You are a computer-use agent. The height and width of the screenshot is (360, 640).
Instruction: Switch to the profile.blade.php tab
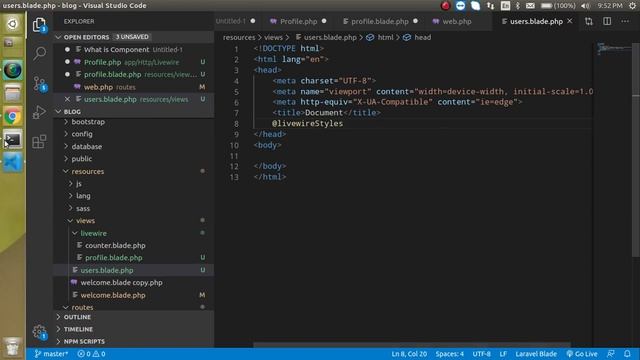click(x=380, y=21)
